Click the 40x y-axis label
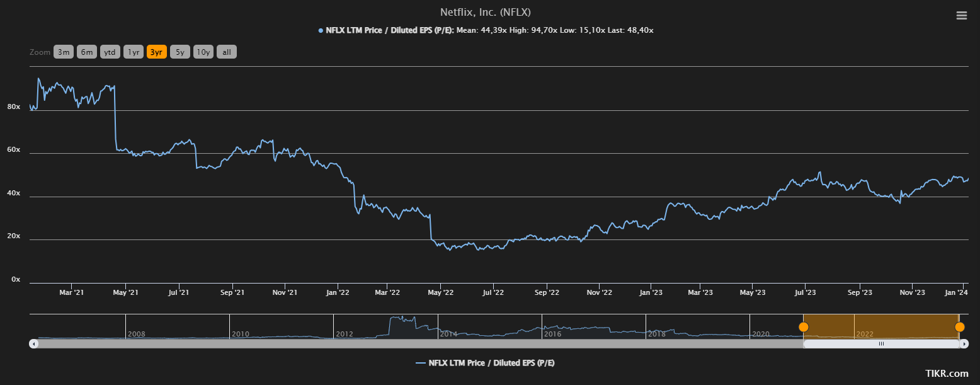The image size is (980, 385). click(x=14, y=193)
